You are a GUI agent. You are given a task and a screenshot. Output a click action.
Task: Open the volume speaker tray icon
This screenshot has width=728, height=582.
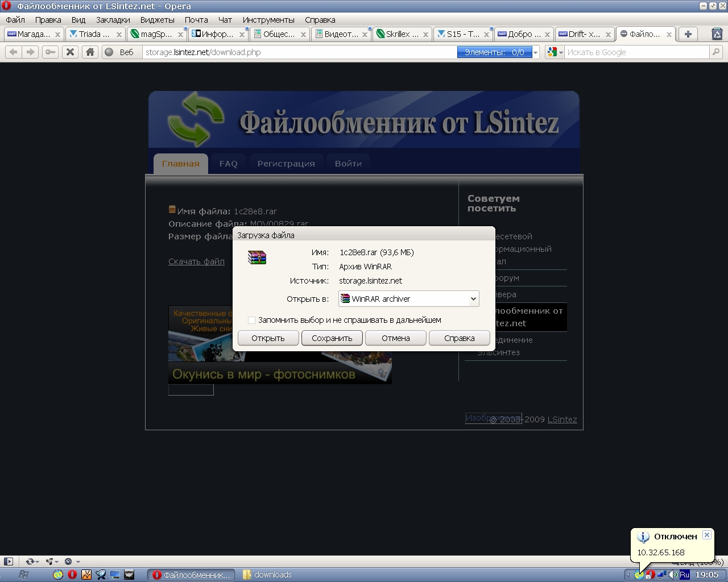(673, 575)
